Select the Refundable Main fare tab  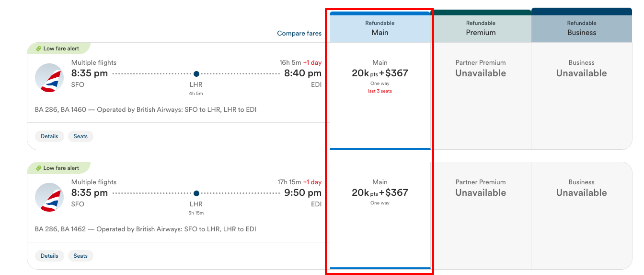380,28
